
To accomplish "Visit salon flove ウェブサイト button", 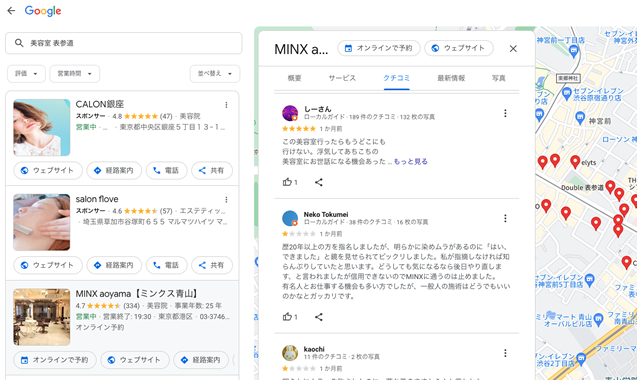I will (48, 265).
